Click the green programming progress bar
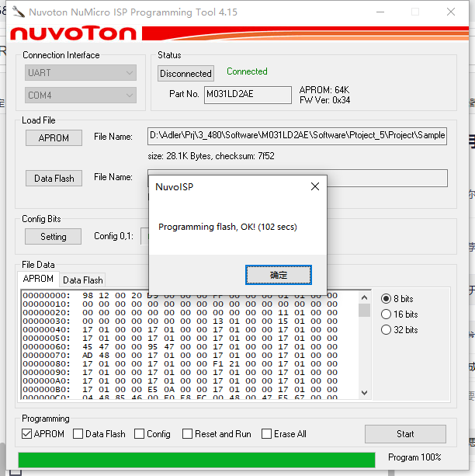The height and width of the screenshot is (476, 475). (196, 460)
